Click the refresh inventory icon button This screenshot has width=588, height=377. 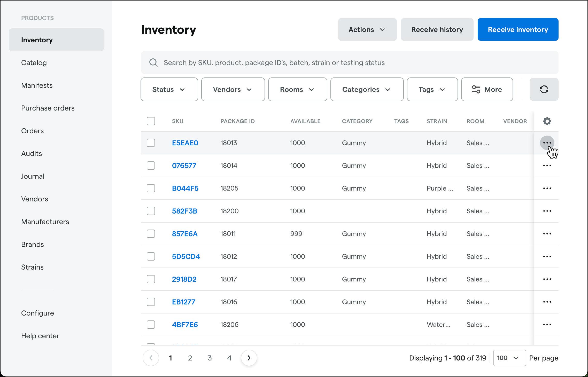(544, 89)
